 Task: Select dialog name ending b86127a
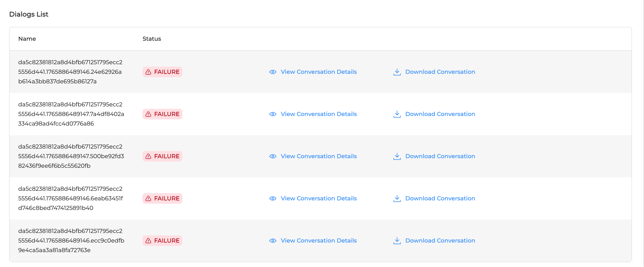70,72
